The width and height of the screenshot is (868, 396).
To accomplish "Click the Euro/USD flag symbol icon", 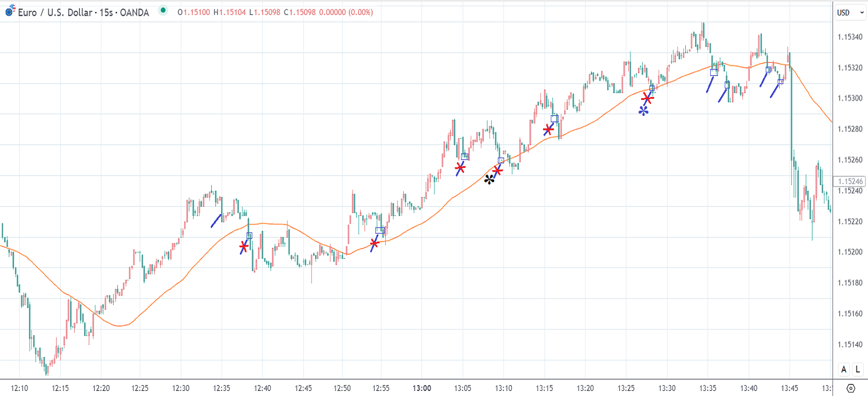I will [10, 11].
